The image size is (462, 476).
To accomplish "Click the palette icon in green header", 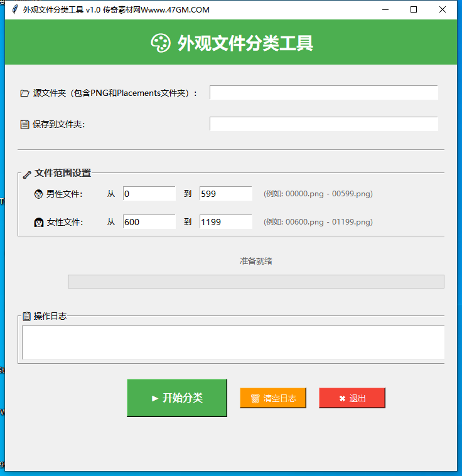I will tap(161, 43).
